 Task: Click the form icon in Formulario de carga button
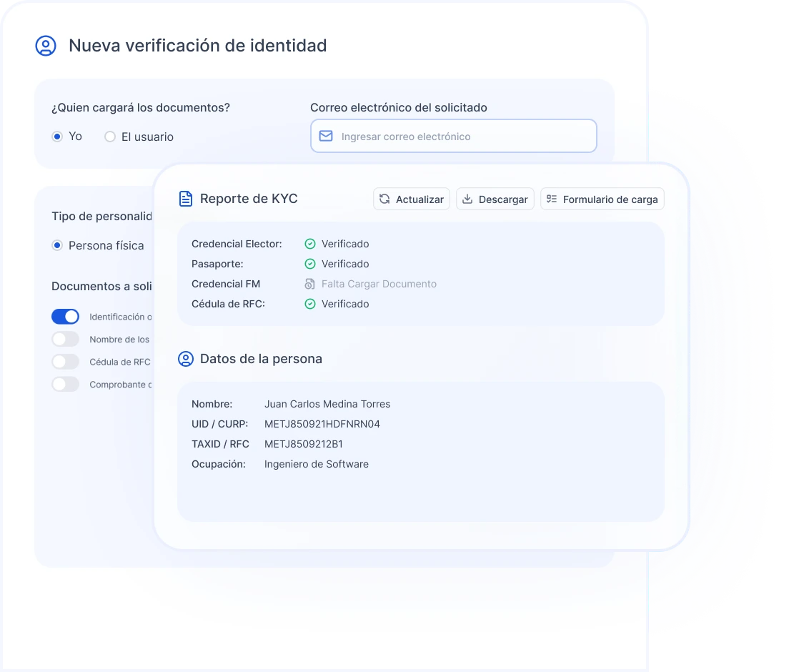(x=552, y=199)
